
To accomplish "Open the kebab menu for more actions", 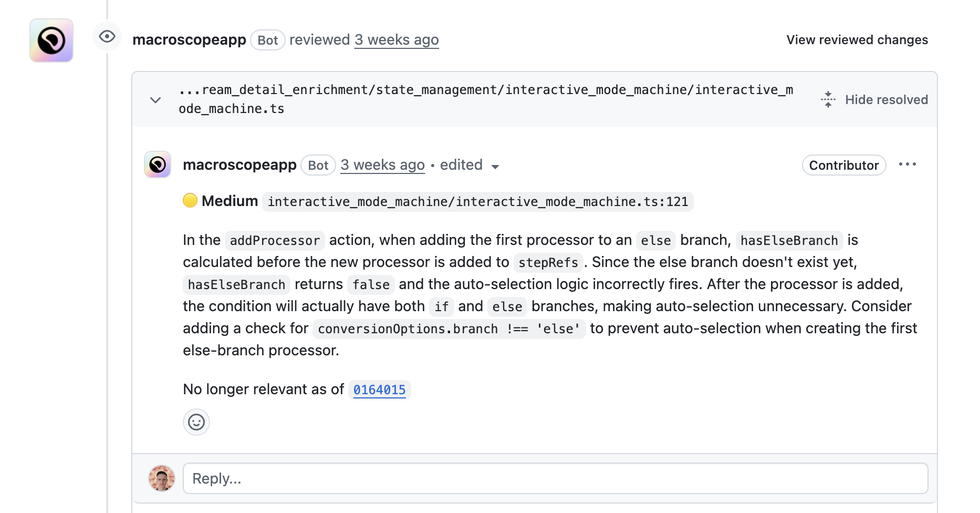I will 908,164.
